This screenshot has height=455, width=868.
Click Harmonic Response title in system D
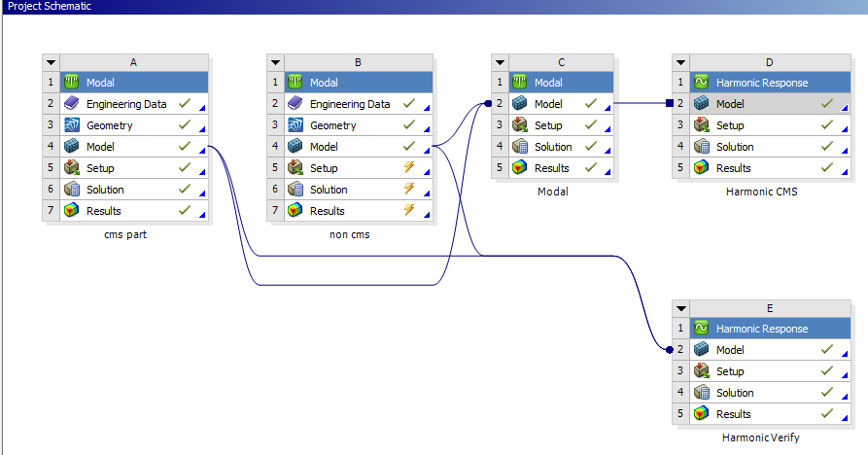[762, 83]
